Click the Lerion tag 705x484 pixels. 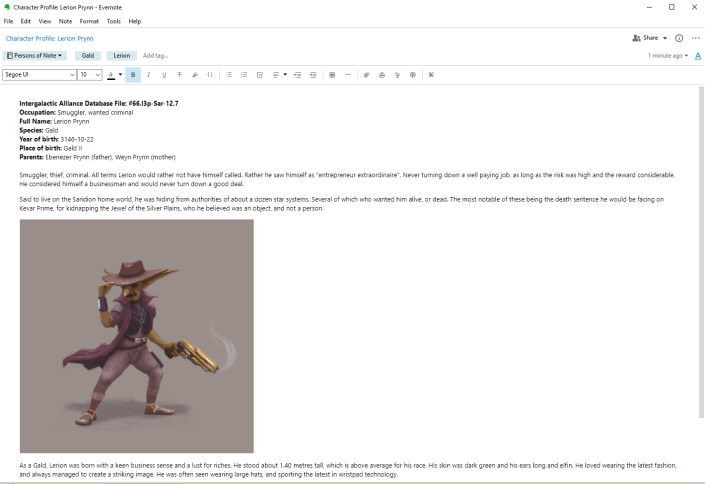click(121, 56)
